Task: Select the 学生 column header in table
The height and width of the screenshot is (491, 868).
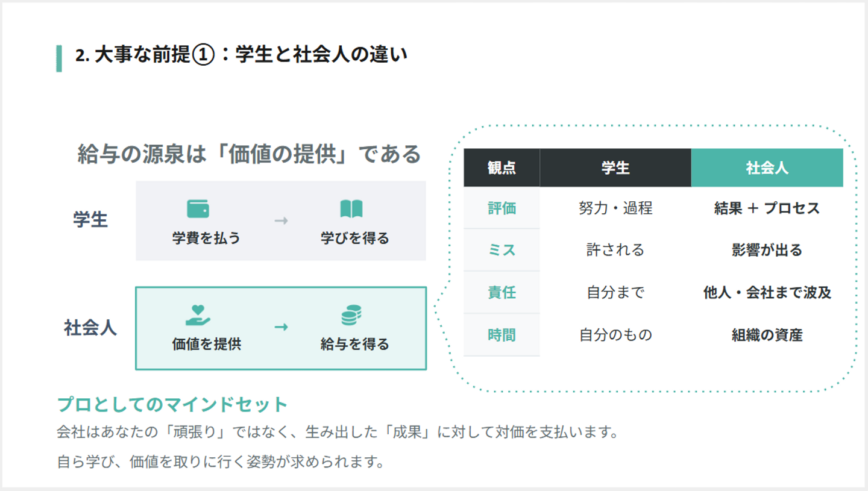Action: [x=615, y=167]
